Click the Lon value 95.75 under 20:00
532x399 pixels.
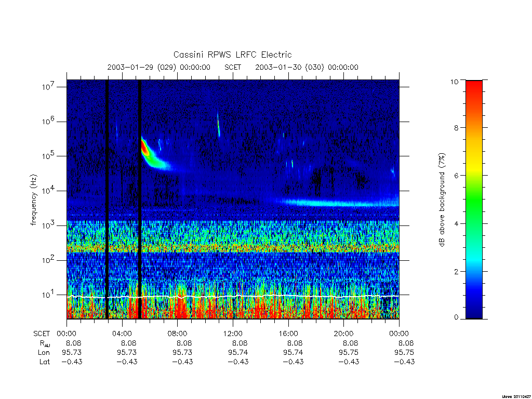(x=349, y=353)
